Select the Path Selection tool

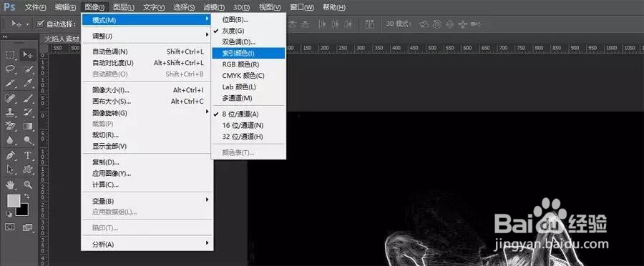11,169
